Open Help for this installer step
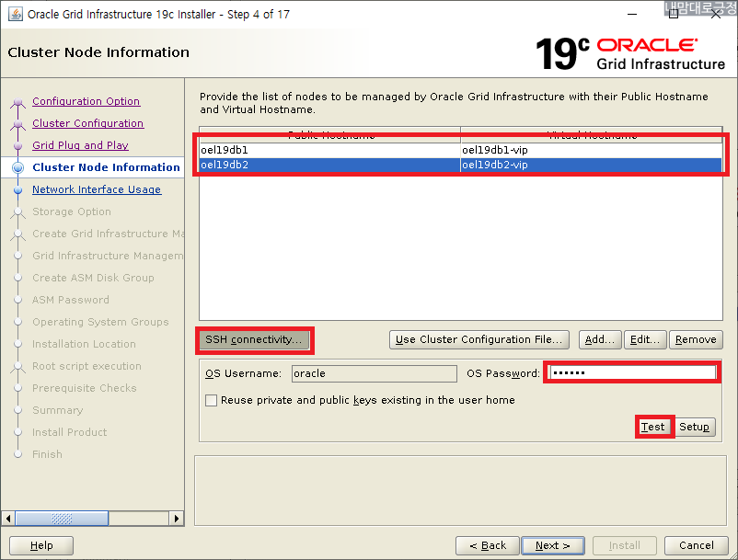Image resolution: width=738 pixels, height=560 pixels. (41, 545)
